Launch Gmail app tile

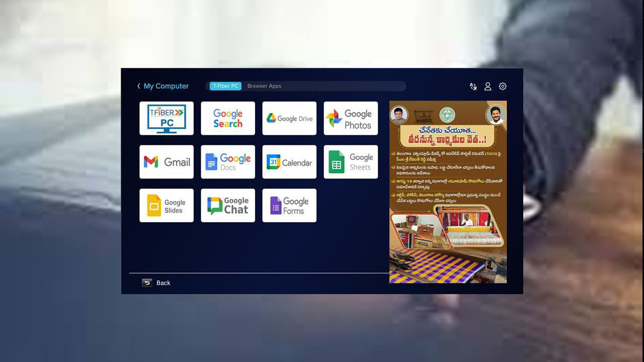(167, 162)
